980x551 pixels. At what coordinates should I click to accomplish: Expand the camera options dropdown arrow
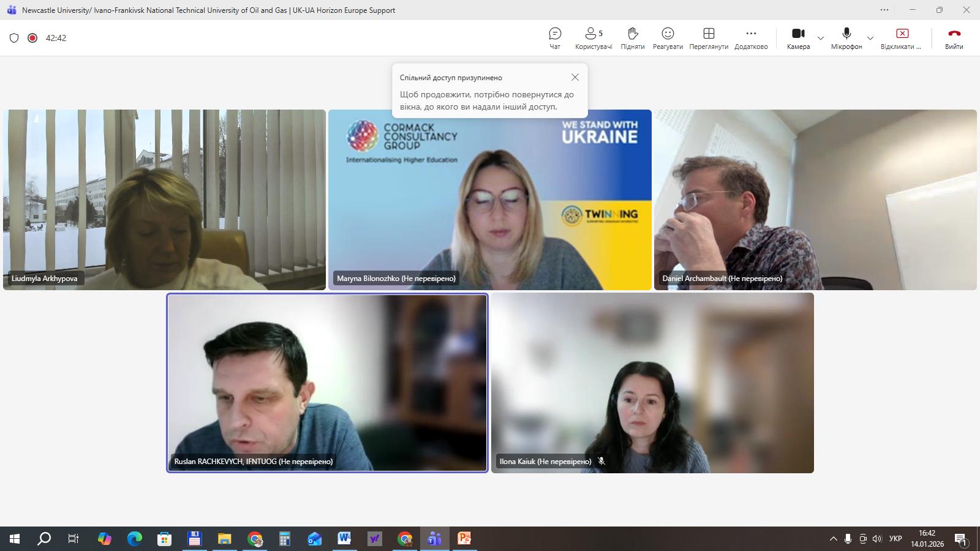(821, 38)
